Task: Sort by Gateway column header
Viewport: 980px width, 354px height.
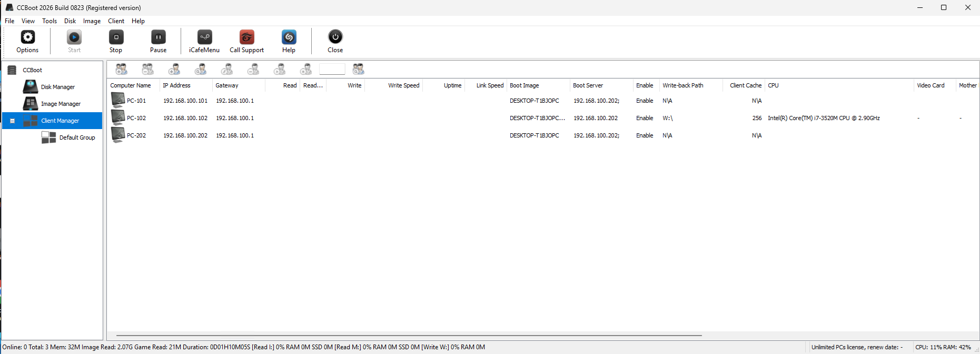Action: (239, 85)
